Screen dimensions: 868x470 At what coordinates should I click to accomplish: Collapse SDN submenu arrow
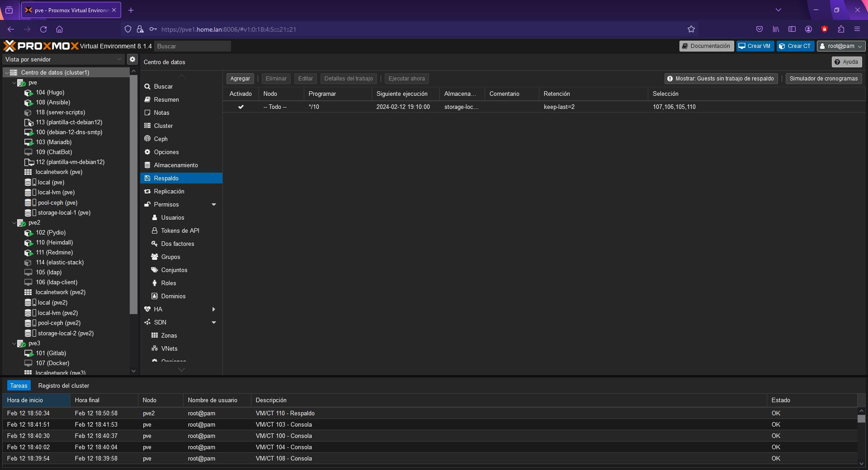(214, 323)
